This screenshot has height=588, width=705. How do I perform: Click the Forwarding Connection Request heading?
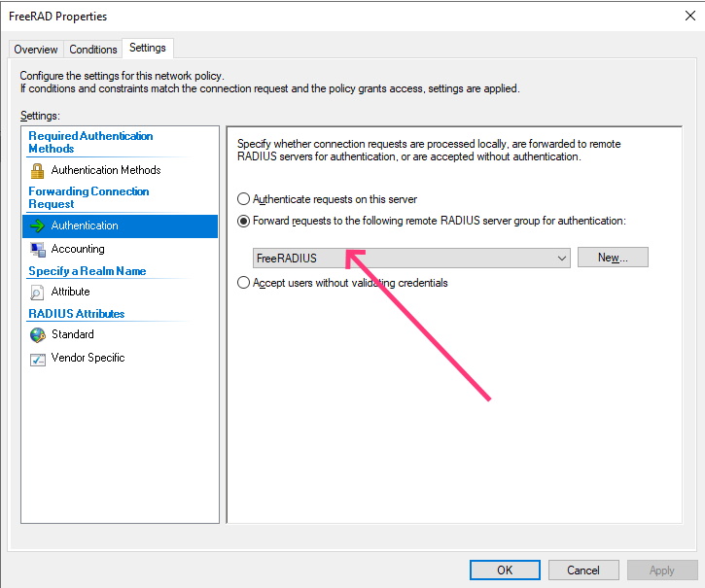pos(88,197)
